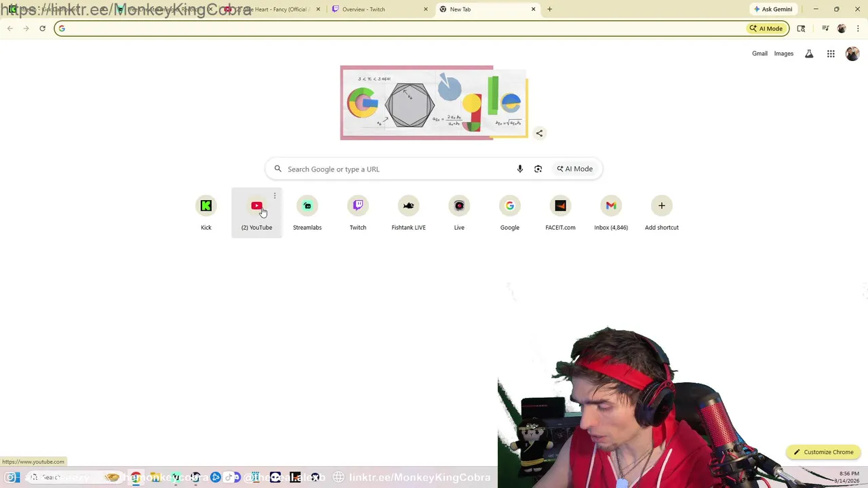Click the Customize Chrome button
This screenshot has width=868, height=488.
tap(824, 452)
